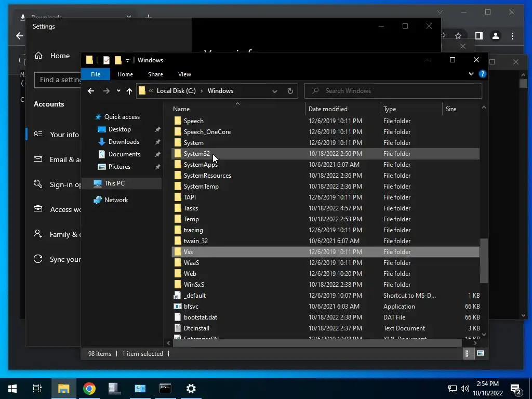Expand the ribbon with chevron
The image size is (532, 399).
(x=471, y=74)
